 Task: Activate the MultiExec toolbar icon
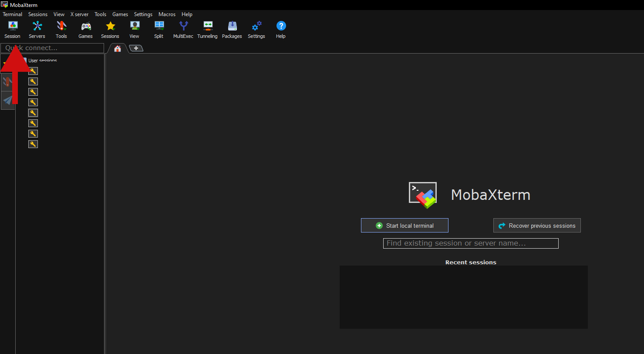[183, 30]
